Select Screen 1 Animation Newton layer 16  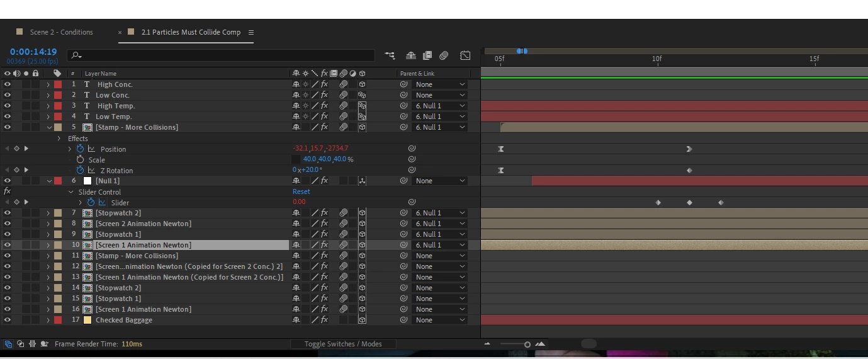coord(144,309)
